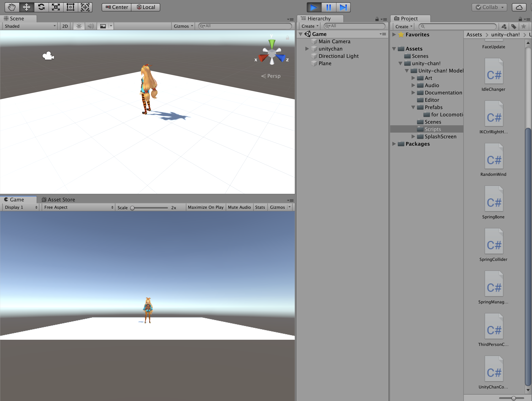This screenshot has height=401, width=532.
Task: Toggle Mute Audio in Game view
Action: pyautogui.click(x=239, y=207)
